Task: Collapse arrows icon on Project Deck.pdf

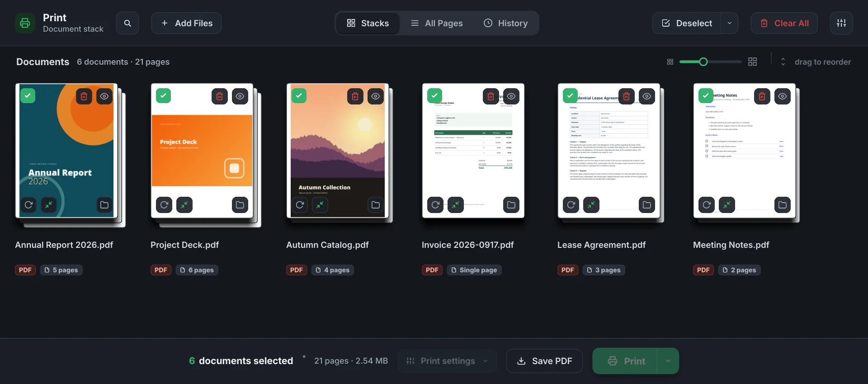Action: click(184, 205)
